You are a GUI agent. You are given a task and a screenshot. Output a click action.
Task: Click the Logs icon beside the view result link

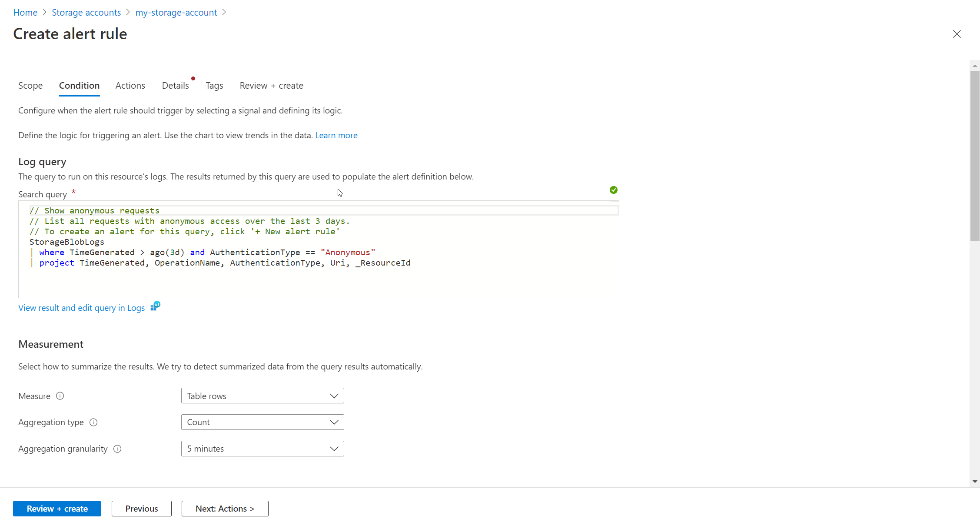pos(155,306)
